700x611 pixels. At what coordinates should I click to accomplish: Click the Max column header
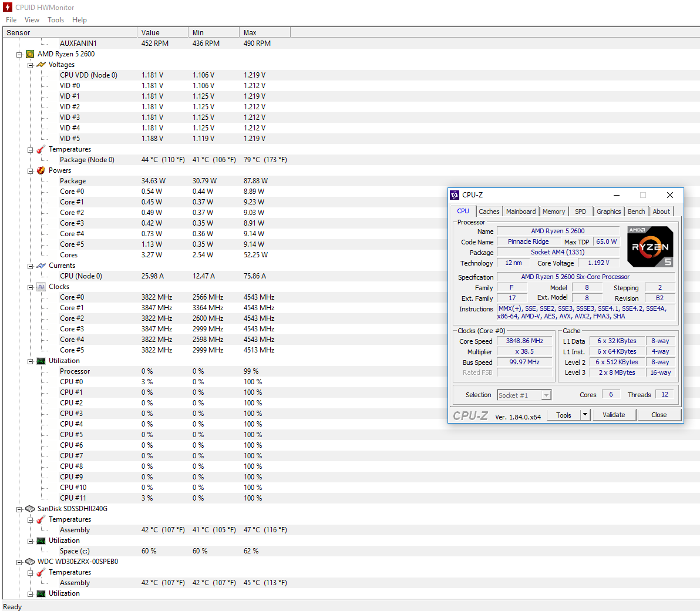[x=265, y=32]
